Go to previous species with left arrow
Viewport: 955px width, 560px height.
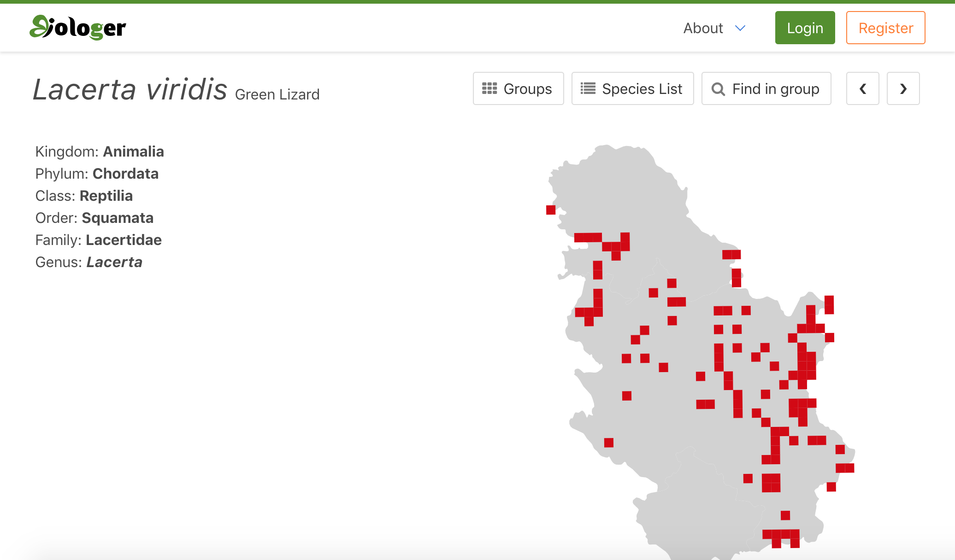862,88
